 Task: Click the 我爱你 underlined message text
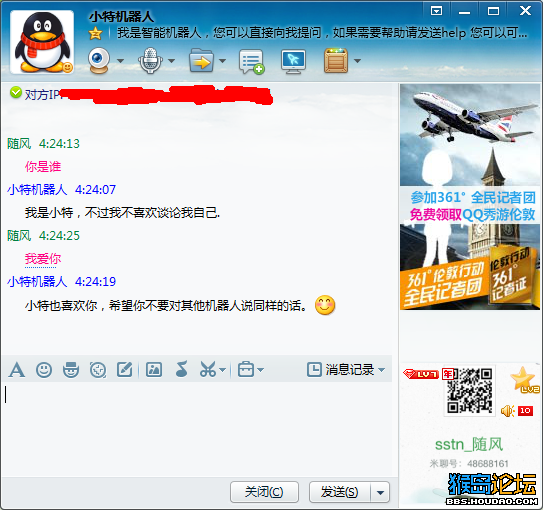pos(43,259)
